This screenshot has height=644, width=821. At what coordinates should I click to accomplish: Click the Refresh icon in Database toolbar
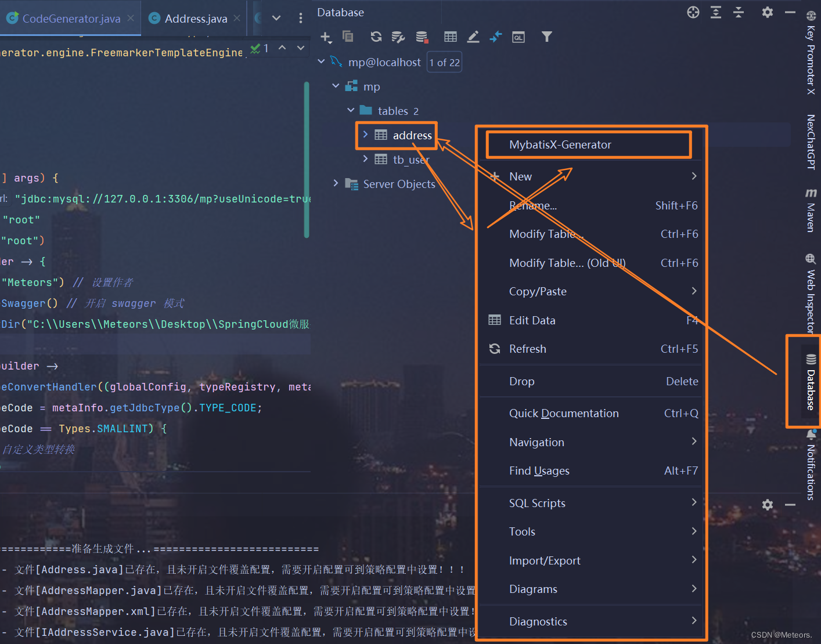click(376, 37)
